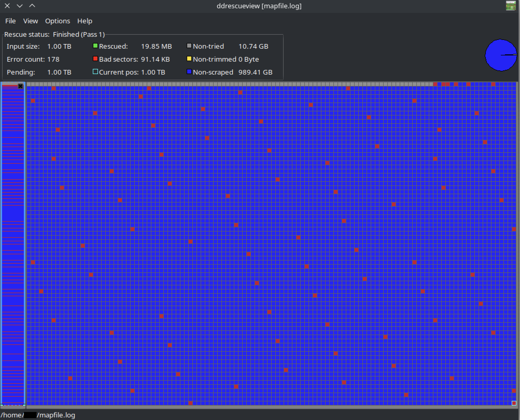Click the gray Non-tried legend square

[189, 46]
